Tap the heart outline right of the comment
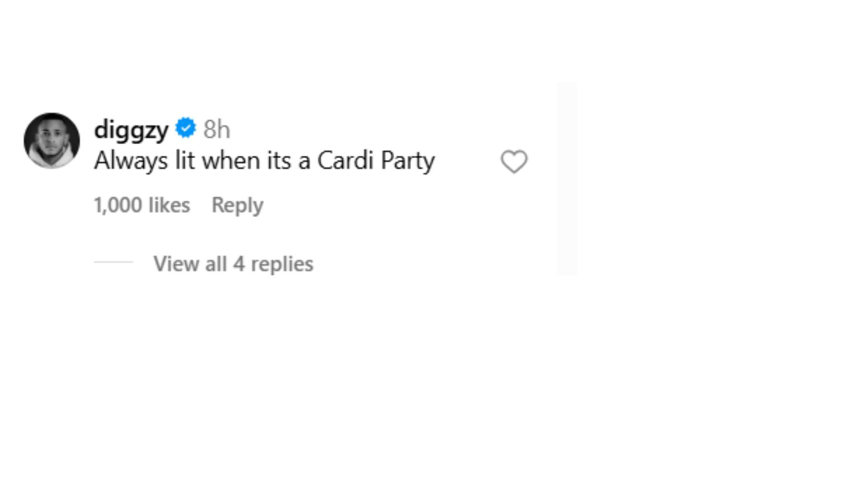 click(x=514, y=161)
